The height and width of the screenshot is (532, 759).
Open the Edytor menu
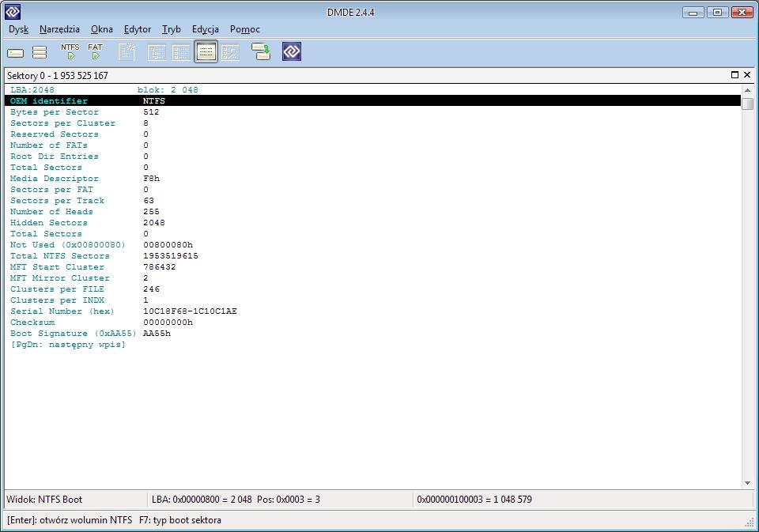pyautogui.click(x=138, y=29)
